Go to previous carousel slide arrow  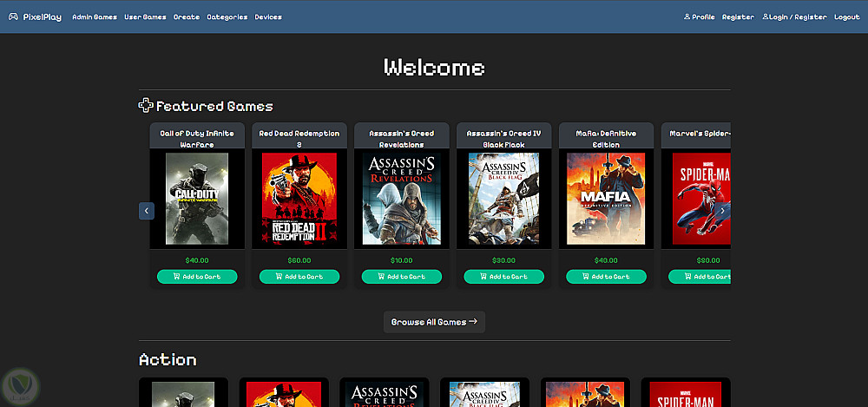146,210
